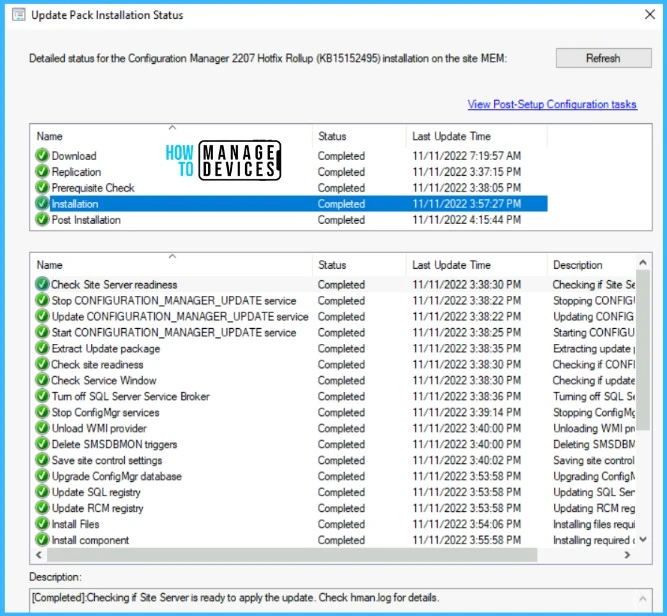Select the Installation phase row

coord(291,203)
